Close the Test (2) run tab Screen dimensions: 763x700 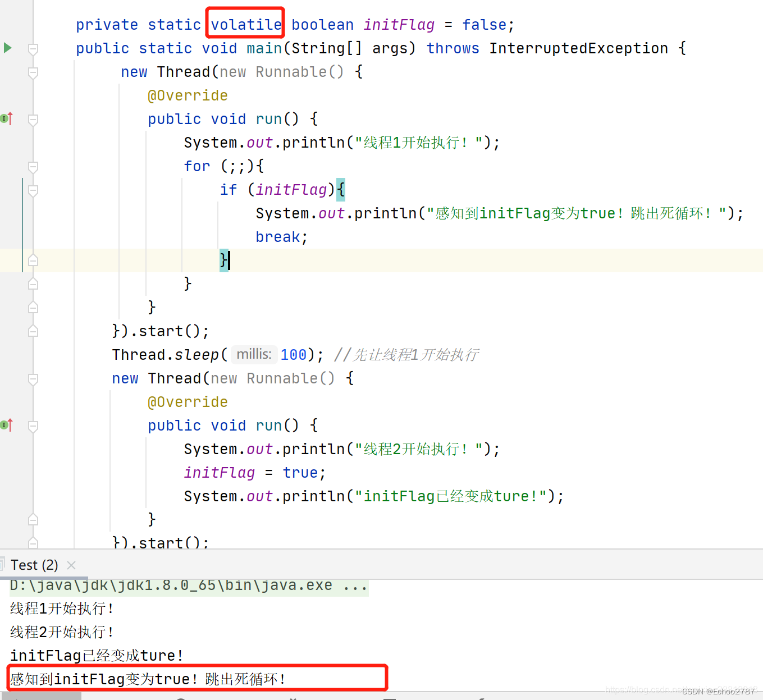coord(71,565)
